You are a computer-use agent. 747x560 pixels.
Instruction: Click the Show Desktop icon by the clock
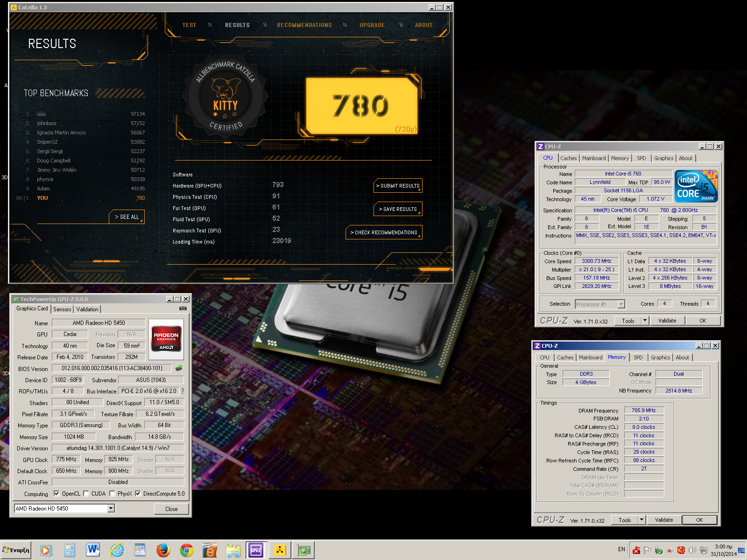(x=741, y=551)
